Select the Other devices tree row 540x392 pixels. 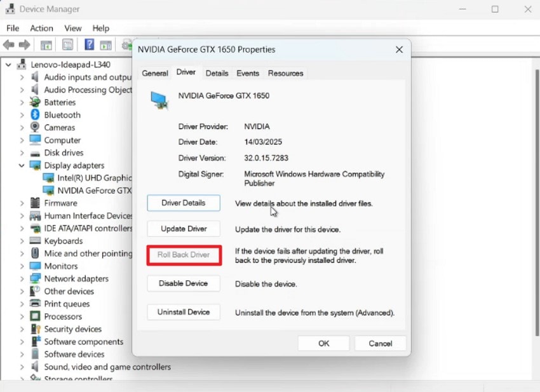pyautogui.click(x=62, y=291)
